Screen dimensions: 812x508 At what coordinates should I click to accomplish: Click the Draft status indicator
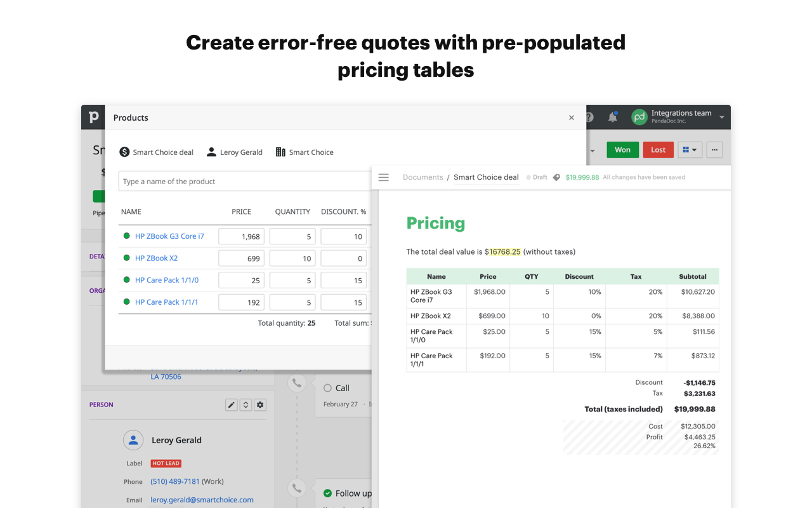(537, 177)
